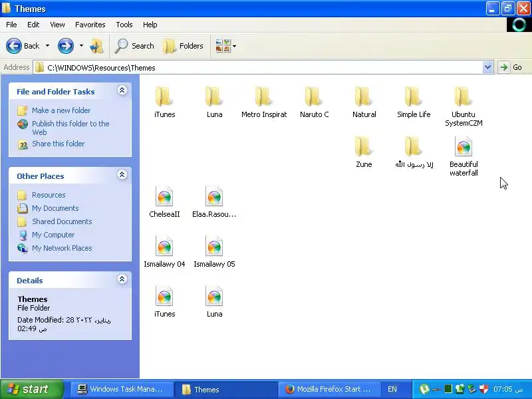Select the Ismailawy 05 theme file
532x399 pixels.
[214, 252]
